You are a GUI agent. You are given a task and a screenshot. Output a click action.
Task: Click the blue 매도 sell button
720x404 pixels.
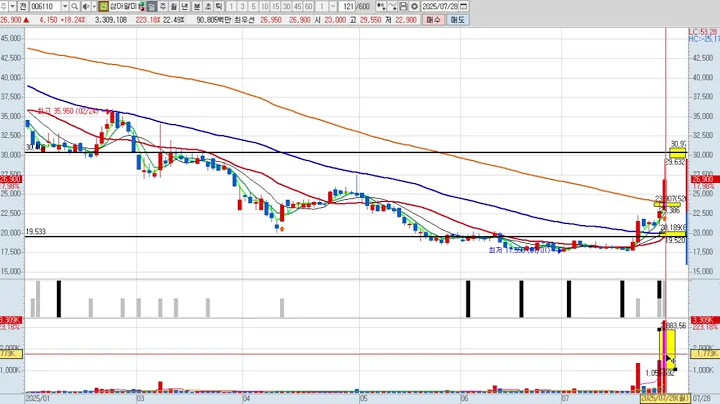[457, 20]
